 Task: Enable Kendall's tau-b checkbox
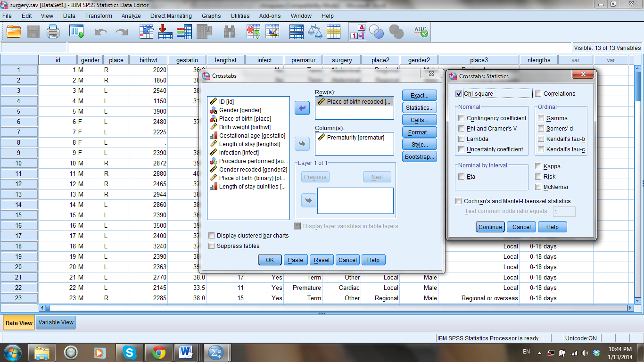click(x=541, y=139)
